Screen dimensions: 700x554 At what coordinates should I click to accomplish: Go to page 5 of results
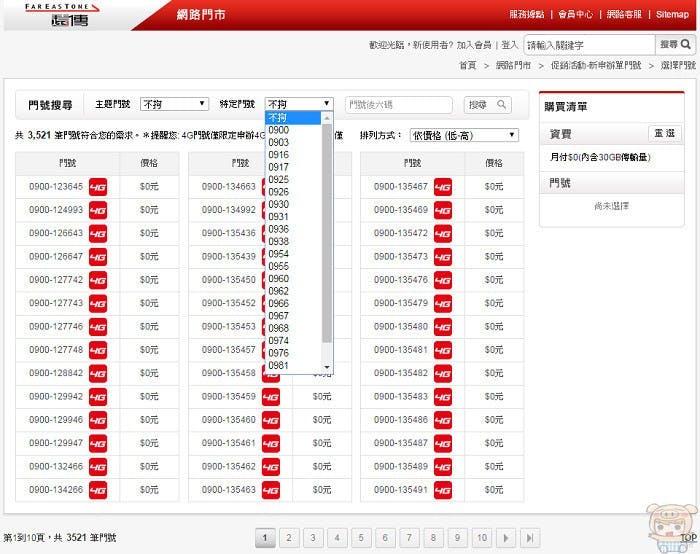tap(361, 538)
